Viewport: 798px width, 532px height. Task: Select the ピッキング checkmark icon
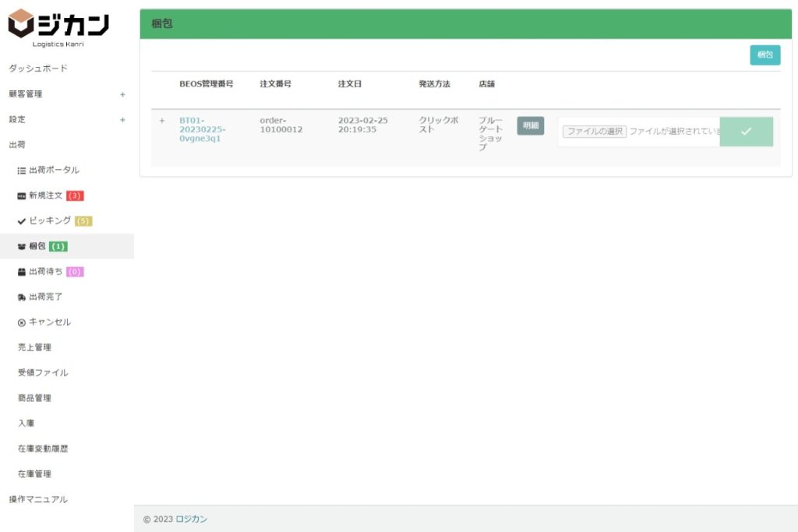[x=22, y=221]
